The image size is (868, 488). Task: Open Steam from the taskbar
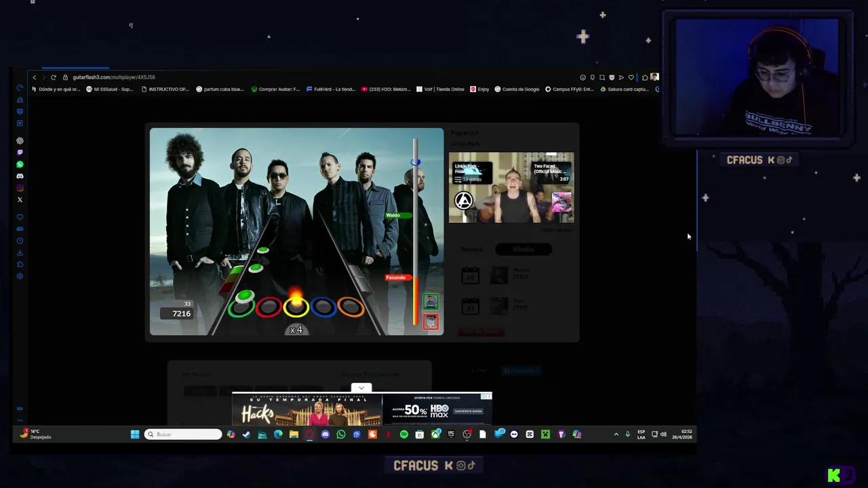(x=246, y=434)
